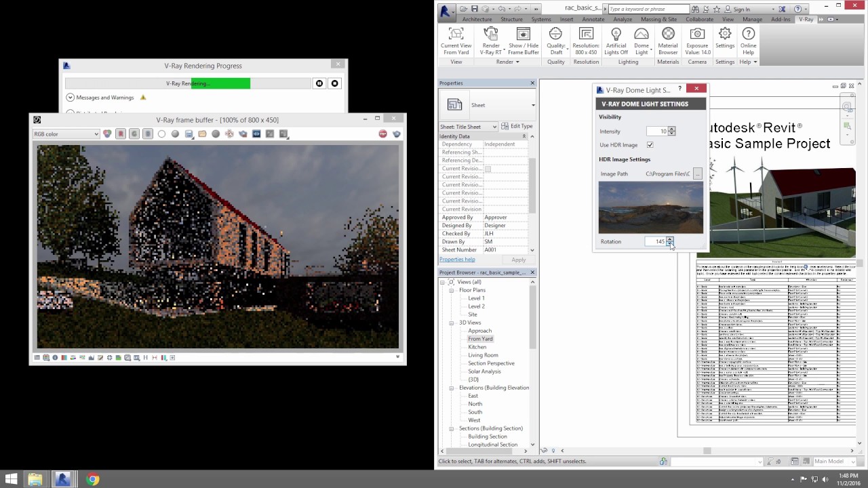Switch to Massing & Site tab
This screenshot has height=488, width=868.
pos(658,20)
